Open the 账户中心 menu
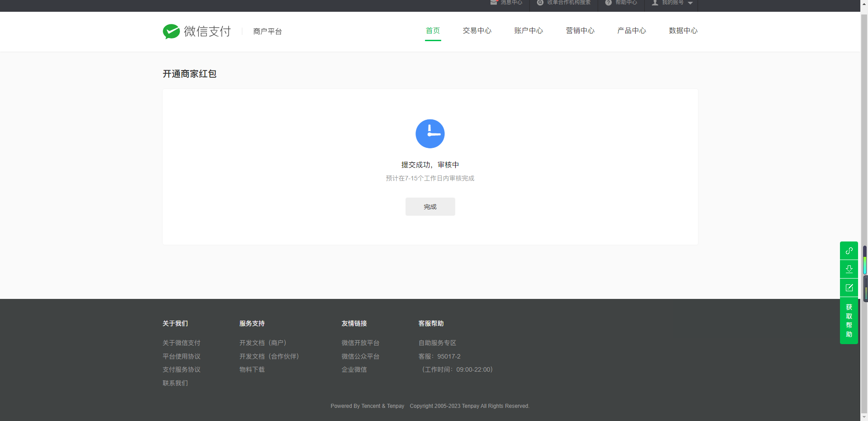This screenshot has height=421, width=868. coord(528,31)
